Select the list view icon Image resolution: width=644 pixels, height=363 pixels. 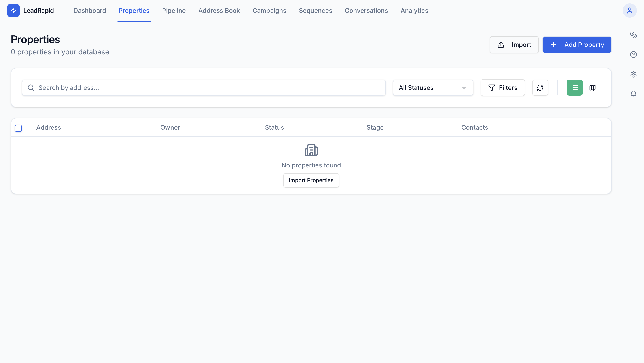coord(574,88)
